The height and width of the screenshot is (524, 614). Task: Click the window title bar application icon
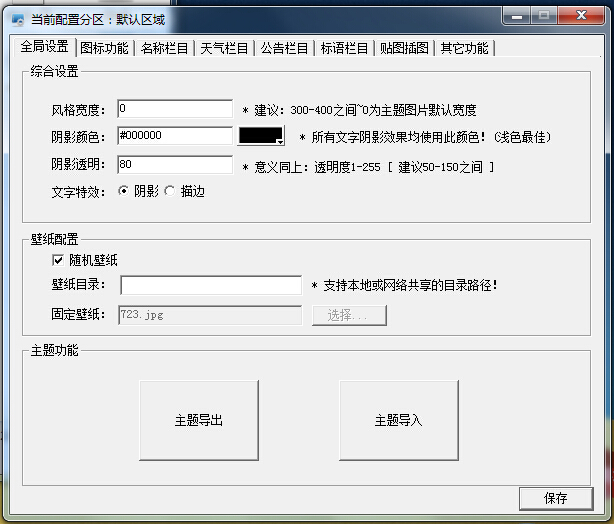pos(18,20)
